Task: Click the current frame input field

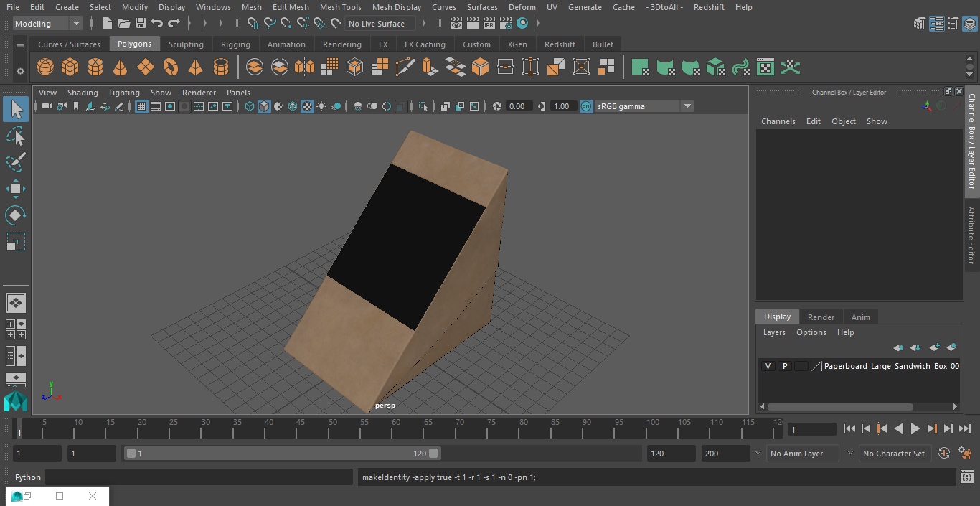Action: click(x=811, y=429)
